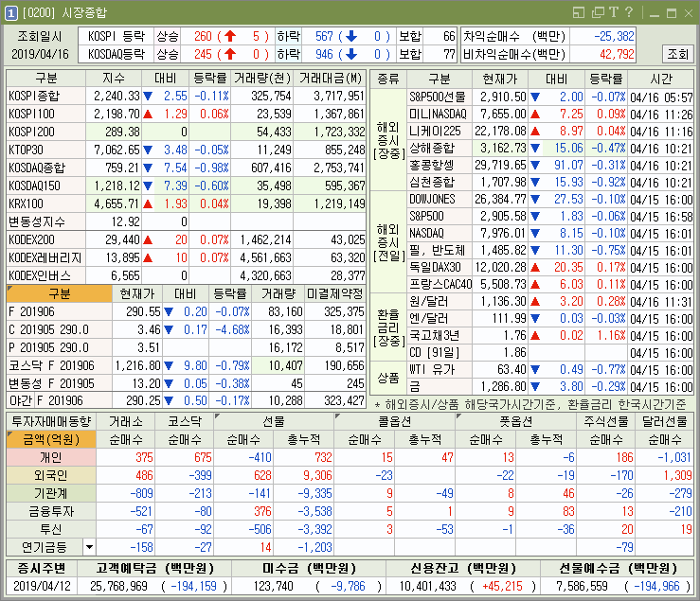Screen dimensions: 700x601
Task: Click the duplicate window icon in title bar
Action: pyautogui.click(x=598, y=12)
